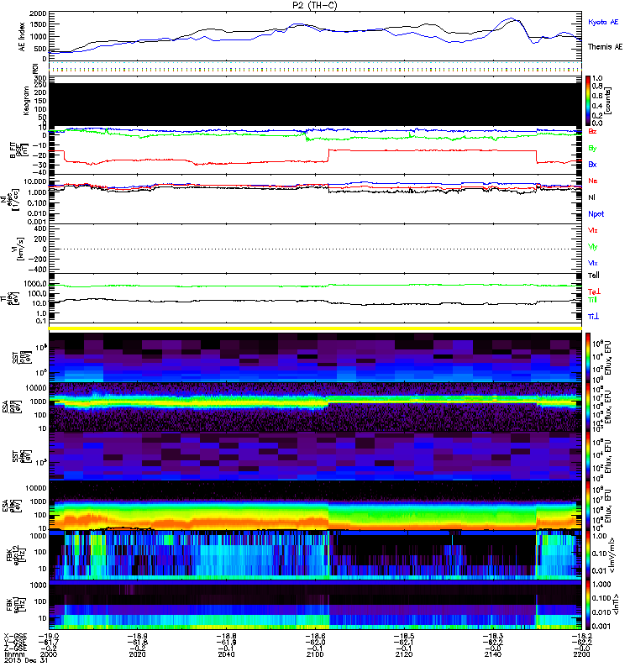
Task: Click the red Vix velocity legend label
Action: point(593,230)
